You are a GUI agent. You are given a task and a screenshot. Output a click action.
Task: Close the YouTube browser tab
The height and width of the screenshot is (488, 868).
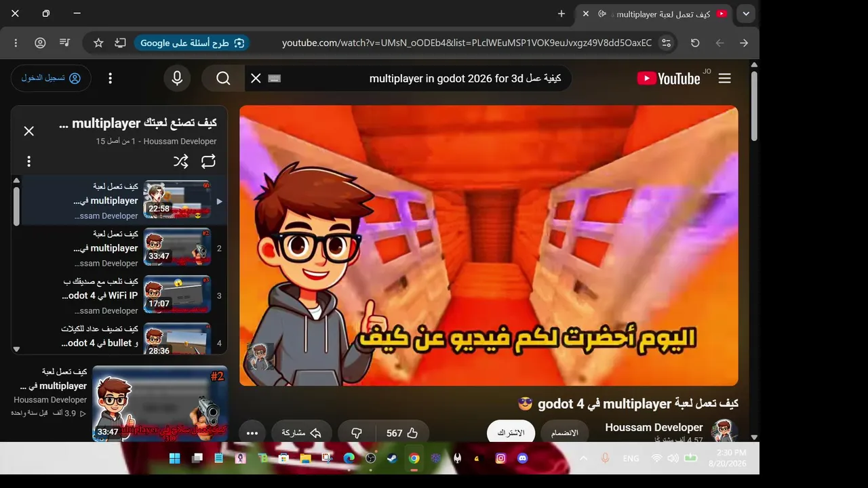click(x=586, y=14)
